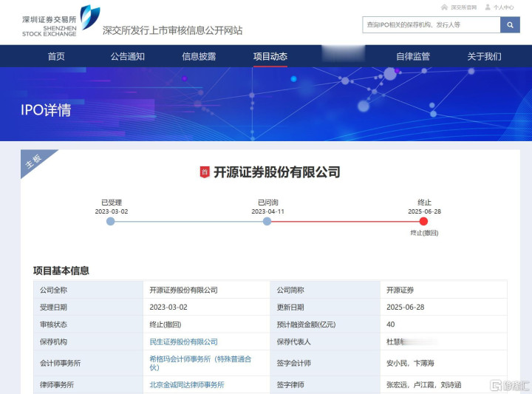Viewport: 532px width, 394px height.
Task: Click the red 首 badge beside company name
Action: pos(205,172)
